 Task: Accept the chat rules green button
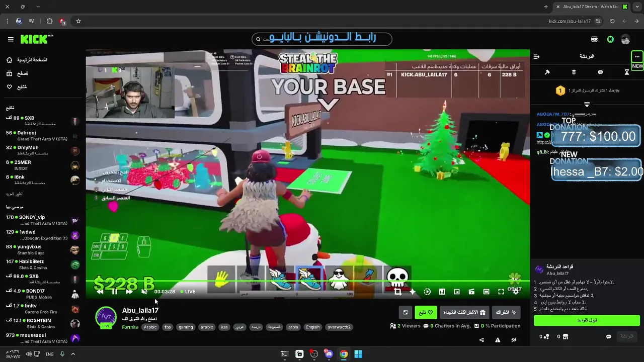tap(587, 320)
